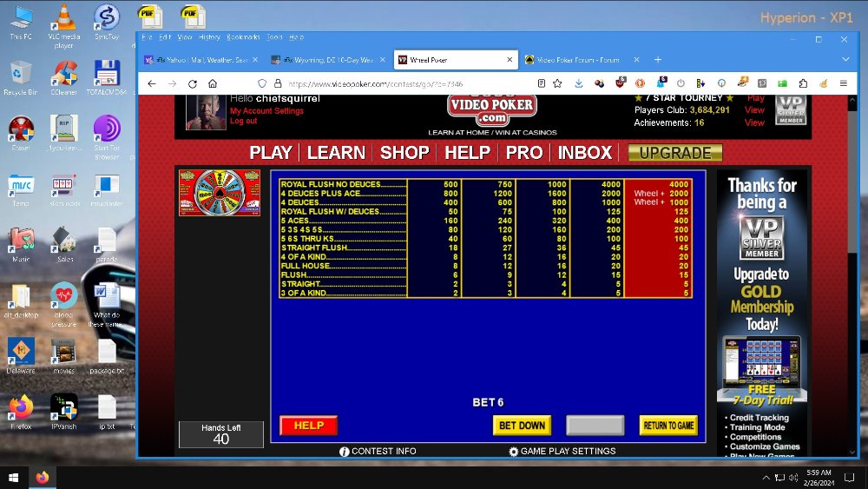This screenshot has width=868, height=489.
Task: Click the gold UPGRADE button
Action: 674,153
